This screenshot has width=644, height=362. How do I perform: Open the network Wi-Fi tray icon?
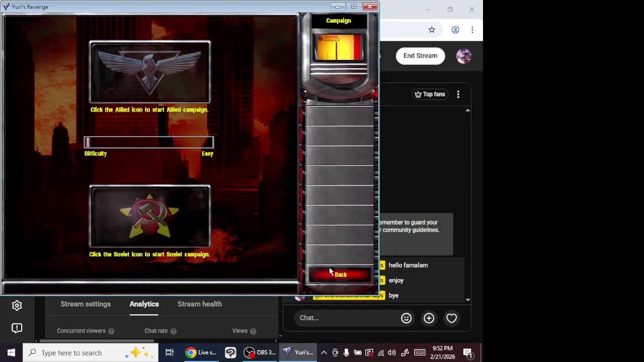pyautogui.click(x=381, y=352)
